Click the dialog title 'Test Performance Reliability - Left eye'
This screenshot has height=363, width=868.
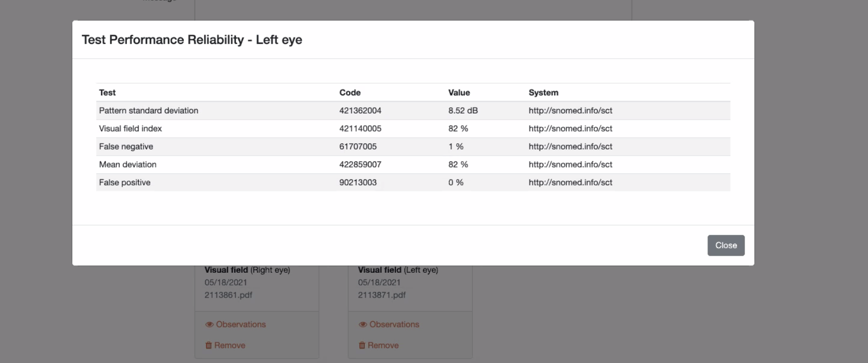192,40
